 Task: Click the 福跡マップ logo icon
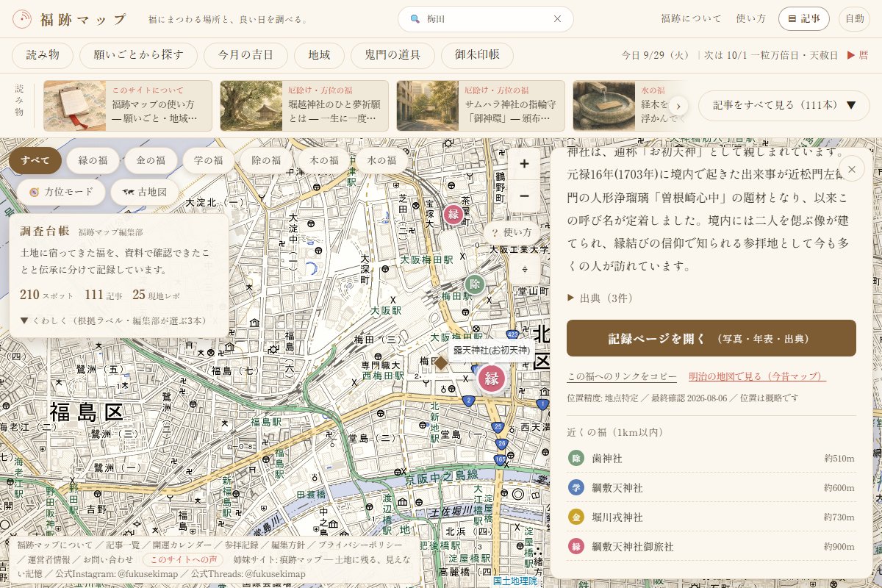tap(23, 19)
